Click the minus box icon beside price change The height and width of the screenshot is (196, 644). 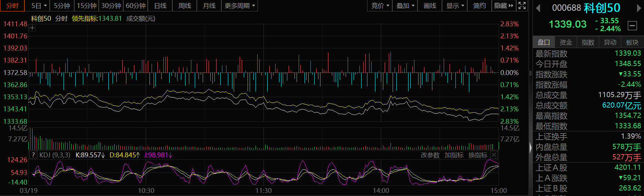(x=632, y=25)
